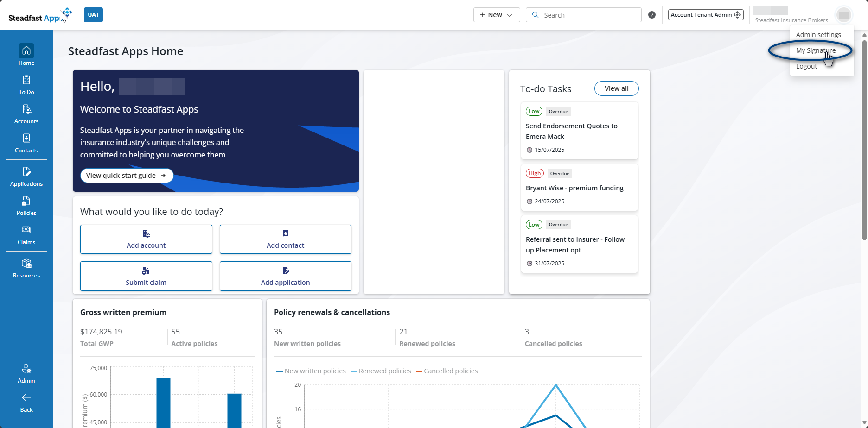Click the Steadfast Apps Home heading

(126, 51)
